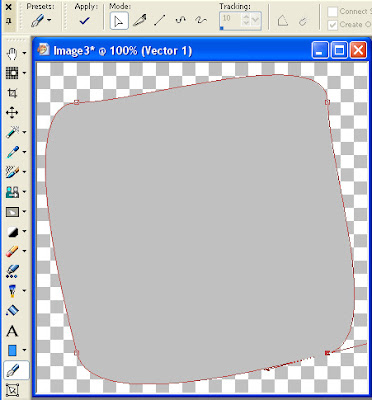Click the red bottom-right selected node
The height and width of the screenshot is (400, 372).
pyautogui.click(x=327, y=353)
